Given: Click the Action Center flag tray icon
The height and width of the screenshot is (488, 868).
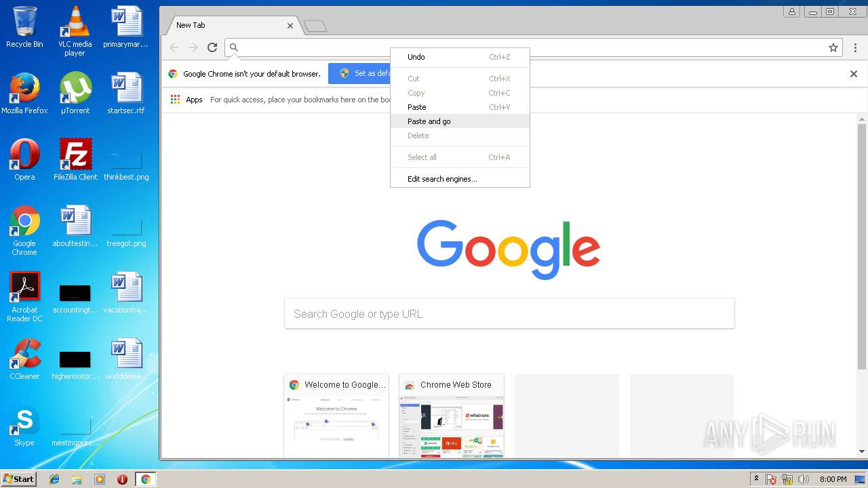Looking at the screenshot, I should (x=772, y=479).
